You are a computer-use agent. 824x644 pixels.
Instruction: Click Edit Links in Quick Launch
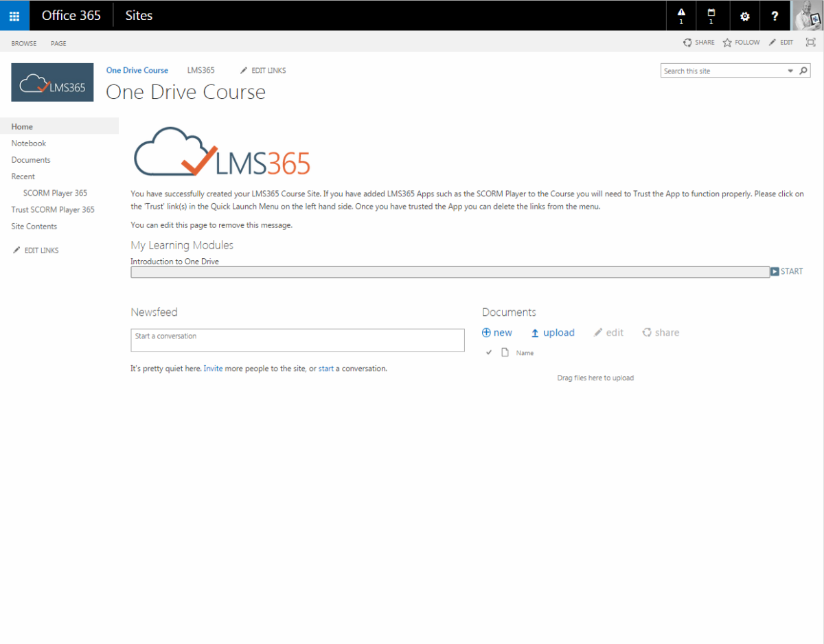click(x=36, y=251)
